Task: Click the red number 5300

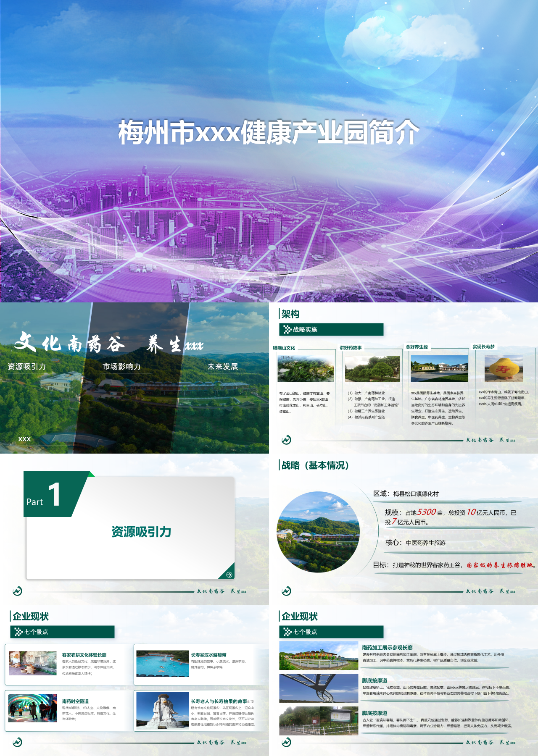Action: pyautogui.click(x=427, y=512)
